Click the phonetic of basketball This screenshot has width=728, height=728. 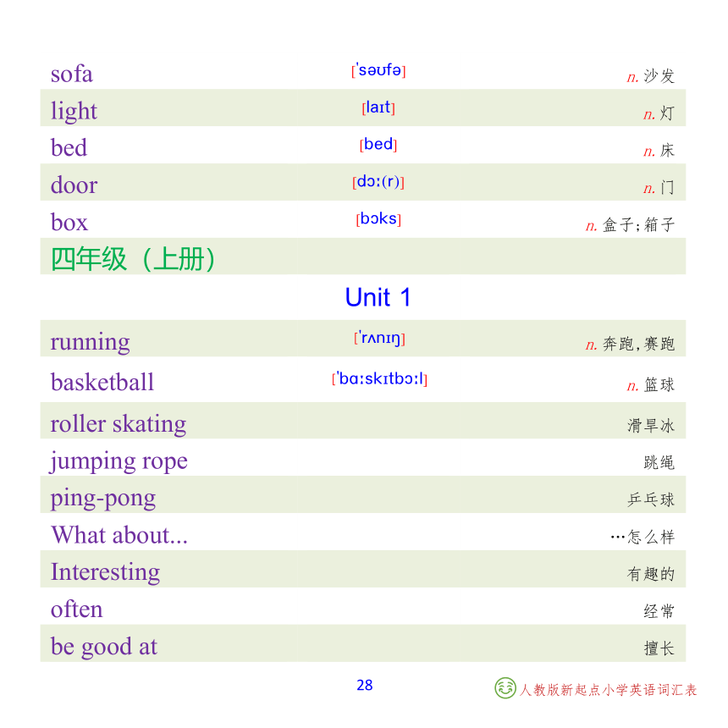click(379, 379)
